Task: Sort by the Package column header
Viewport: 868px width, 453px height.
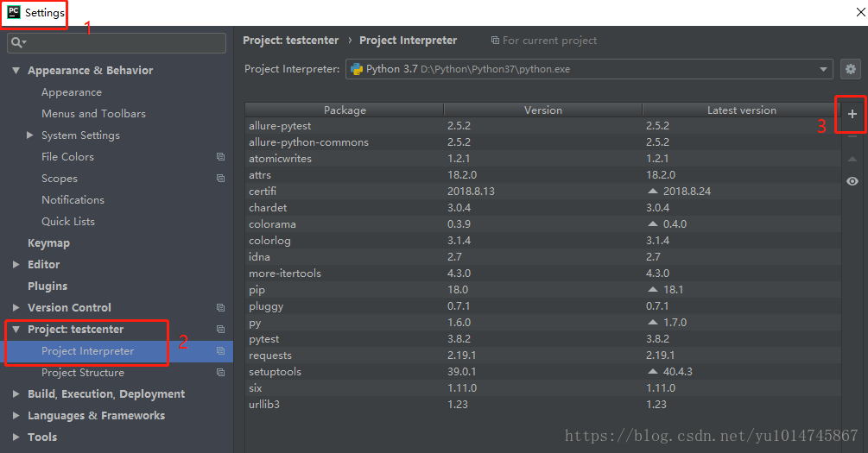Action: pyautogui.click(x=345, y=110)
